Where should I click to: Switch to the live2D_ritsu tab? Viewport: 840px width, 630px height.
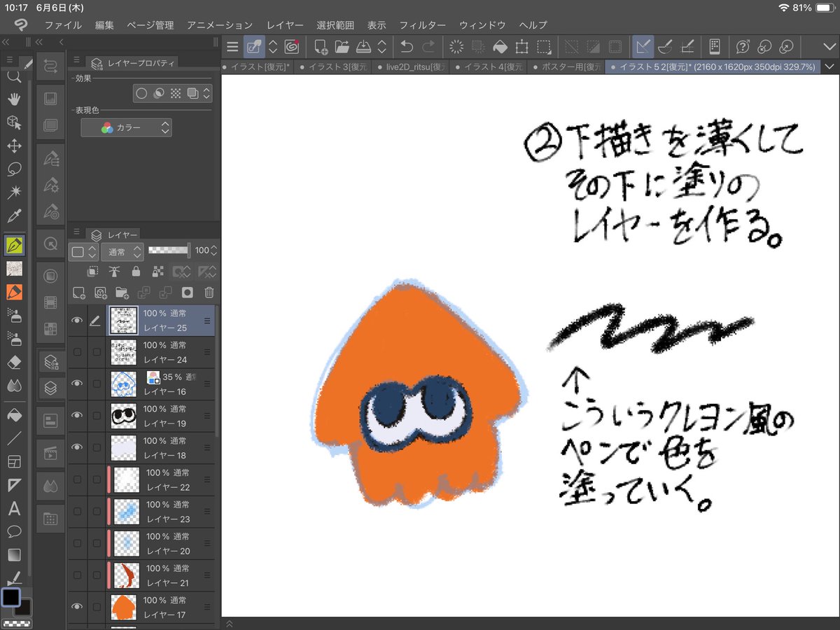(409, 66)
